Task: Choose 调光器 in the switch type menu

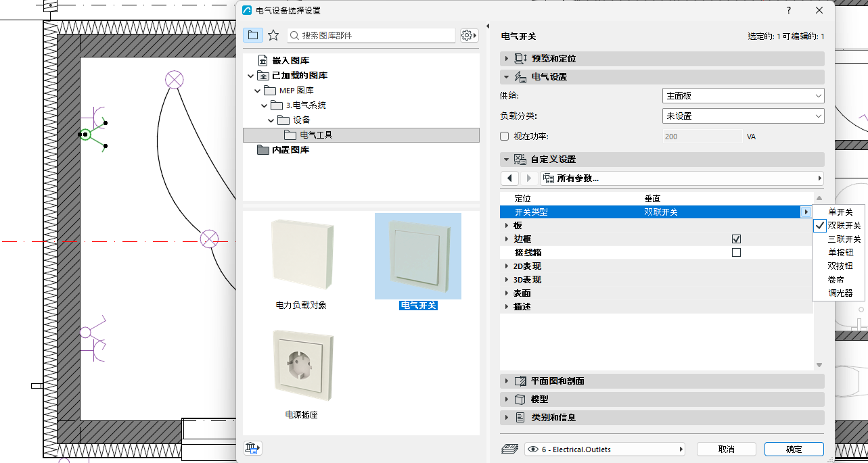Action: coord(840,293)
